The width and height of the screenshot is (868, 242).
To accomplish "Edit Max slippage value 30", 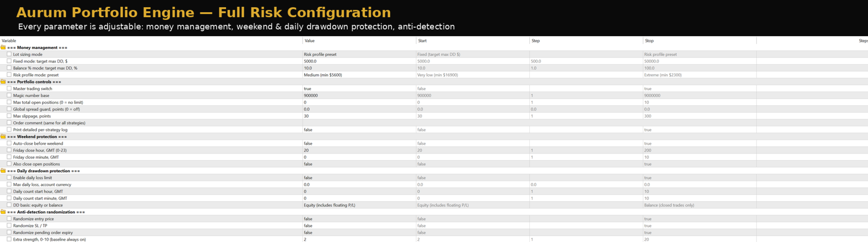I will [x=359, y=116].
